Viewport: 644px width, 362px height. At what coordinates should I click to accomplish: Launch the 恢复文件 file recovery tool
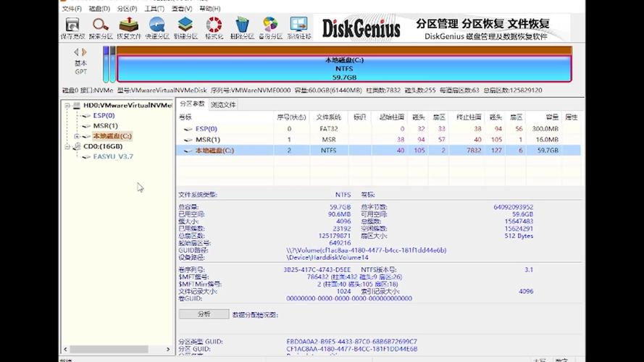coord(129,28)
